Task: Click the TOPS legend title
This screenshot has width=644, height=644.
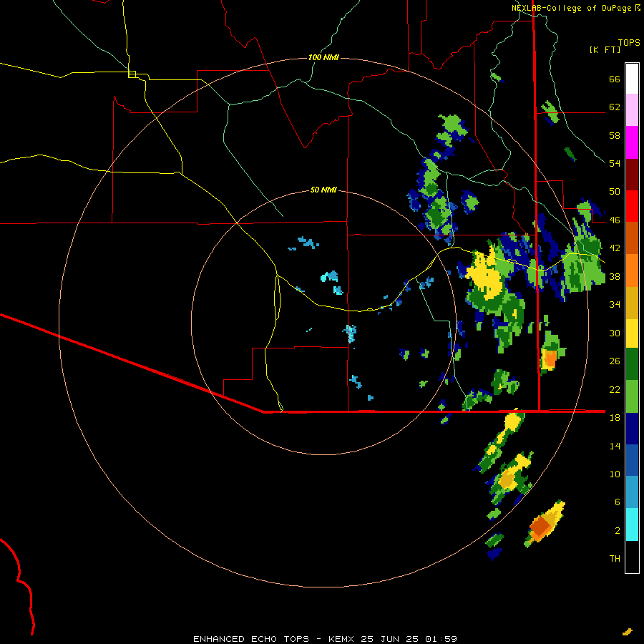Action: [629, 43]
